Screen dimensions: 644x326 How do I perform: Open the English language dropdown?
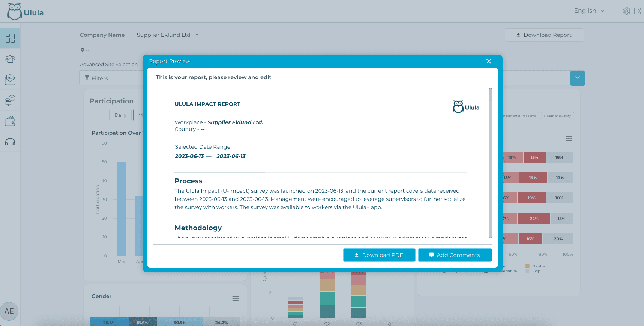coord(589,11)
